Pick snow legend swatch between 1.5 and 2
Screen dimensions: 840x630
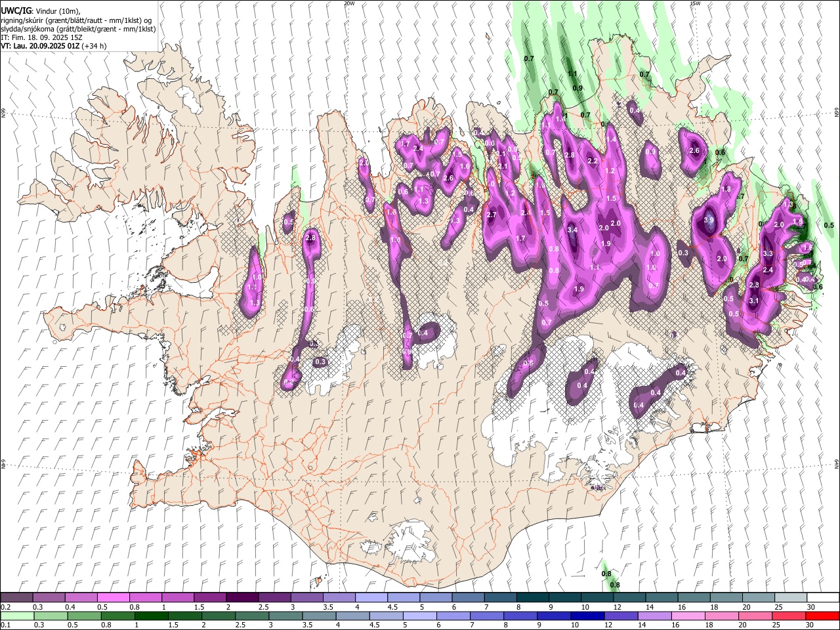(210, 598)
